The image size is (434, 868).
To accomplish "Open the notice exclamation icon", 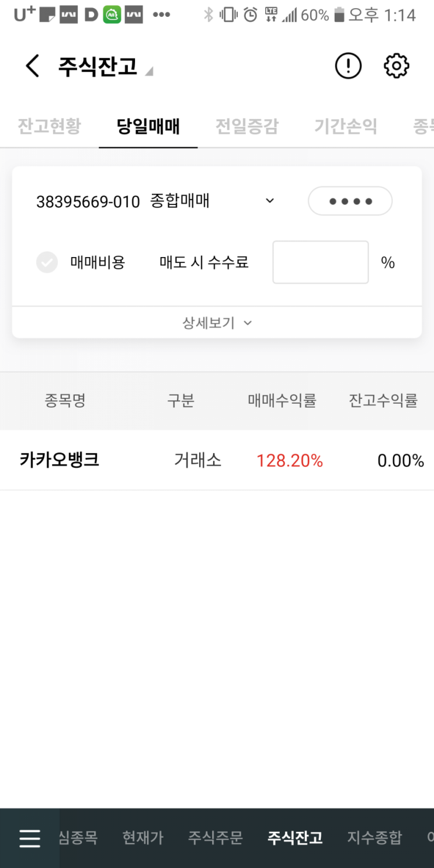I will pos(348,66).
